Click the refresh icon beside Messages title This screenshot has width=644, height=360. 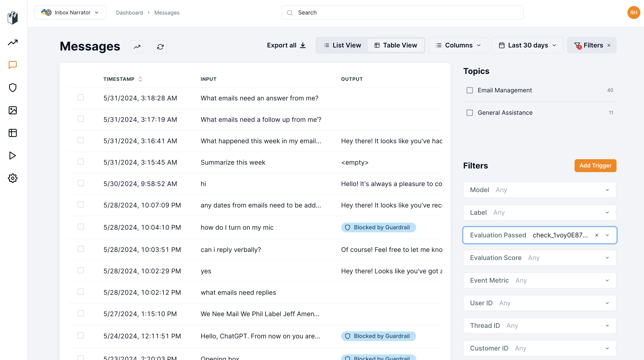click(x=160, y=47)
